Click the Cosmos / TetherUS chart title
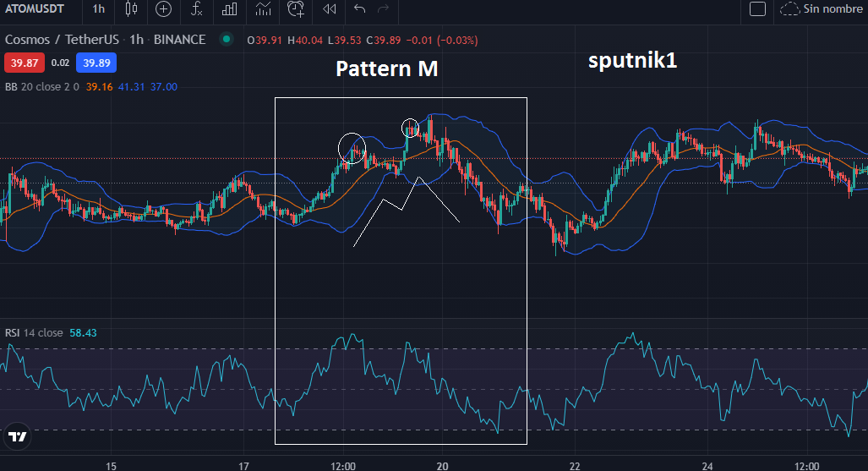 62,40
